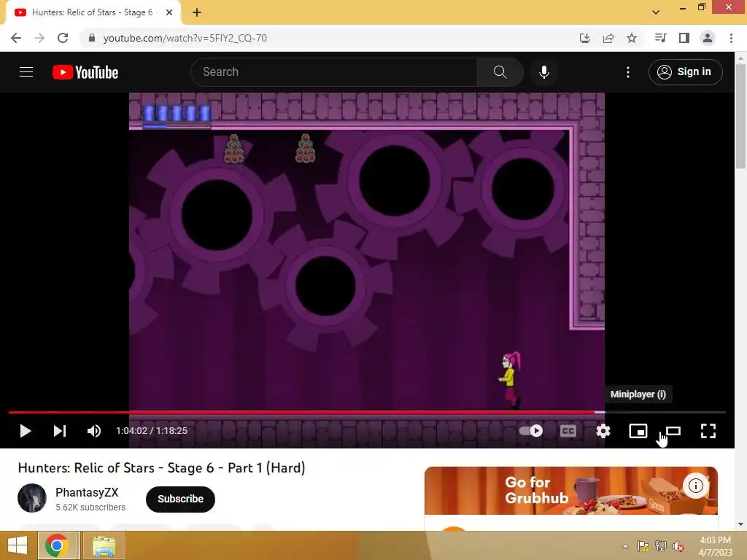Open network status tray icon
747x560 pixels.
(x=661, y=546)
